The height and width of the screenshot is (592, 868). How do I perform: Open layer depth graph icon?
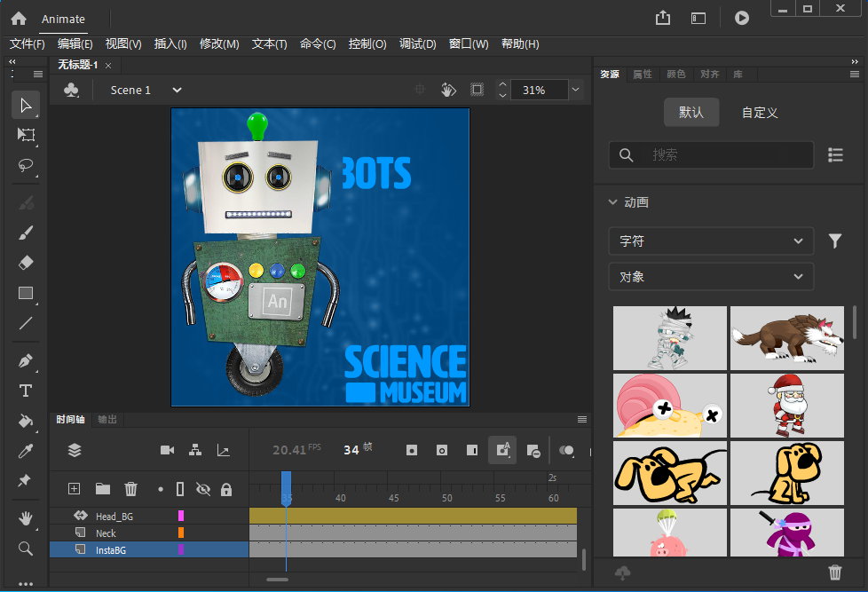click(x=223, y=450)
